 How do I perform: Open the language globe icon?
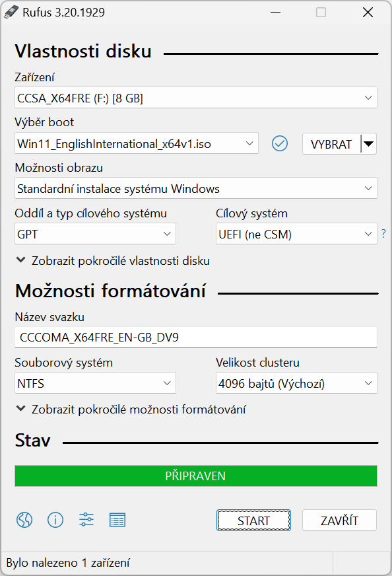(24, 520)
